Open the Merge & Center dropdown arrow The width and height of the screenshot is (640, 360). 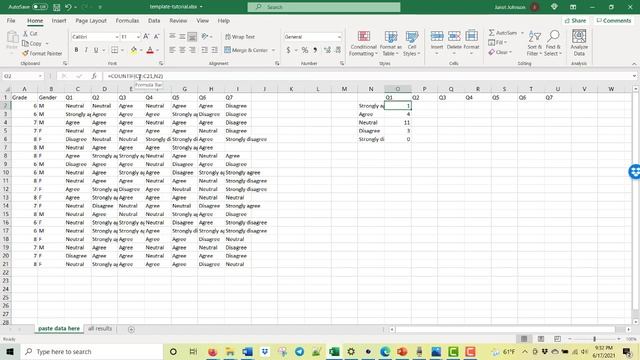coord(273,50)
